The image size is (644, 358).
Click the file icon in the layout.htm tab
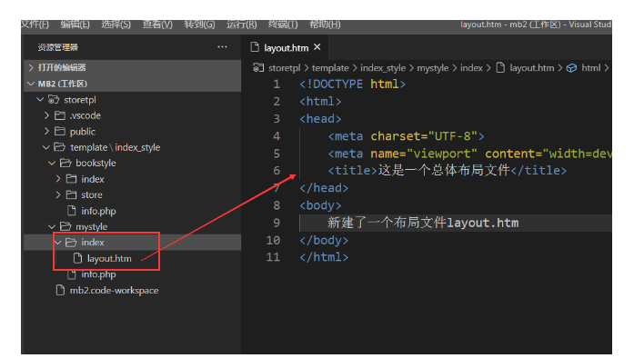pos(255,47)
